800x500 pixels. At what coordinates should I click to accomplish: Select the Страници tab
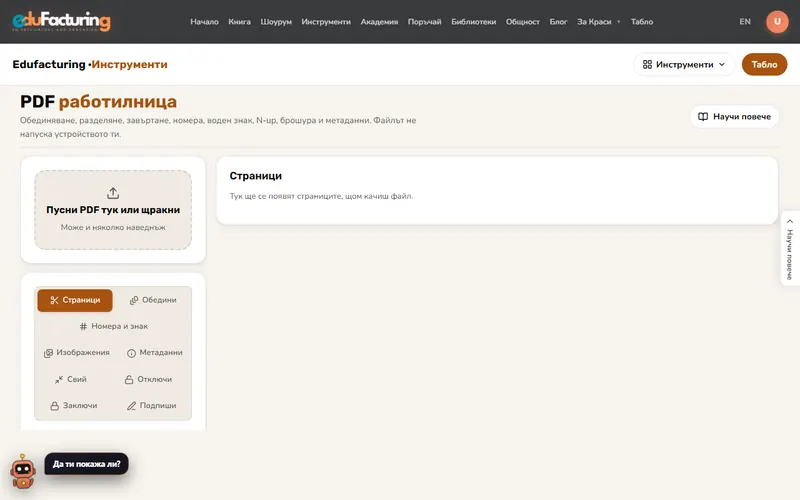click(x=75, y=300)
